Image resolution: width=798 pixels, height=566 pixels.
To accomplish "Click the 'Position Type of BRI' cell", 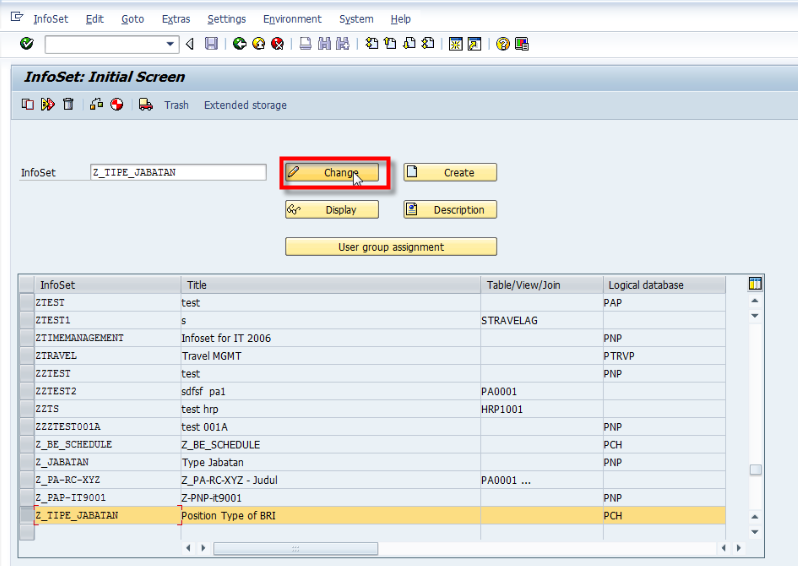I will click(x=331, y=515).
